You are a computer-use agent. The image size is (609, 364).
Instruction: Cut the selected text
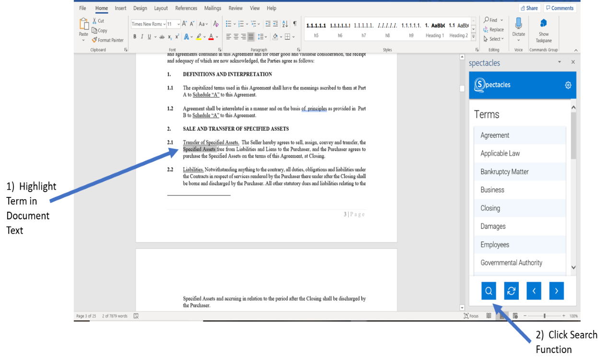point(98,21)
